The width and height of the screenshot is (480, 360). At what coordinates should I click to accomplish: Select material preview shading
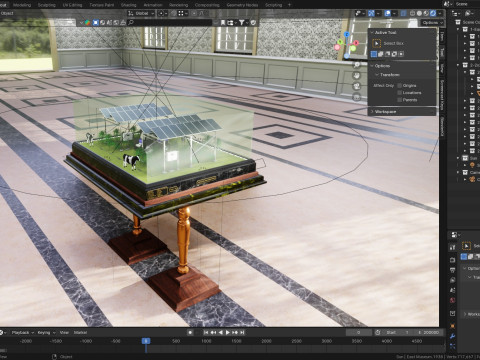[426, 13]
